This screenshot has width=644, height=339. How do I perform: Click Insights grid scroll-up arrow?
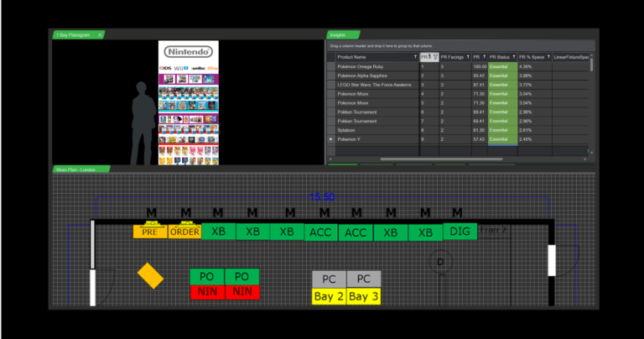(x=591, y=55)
